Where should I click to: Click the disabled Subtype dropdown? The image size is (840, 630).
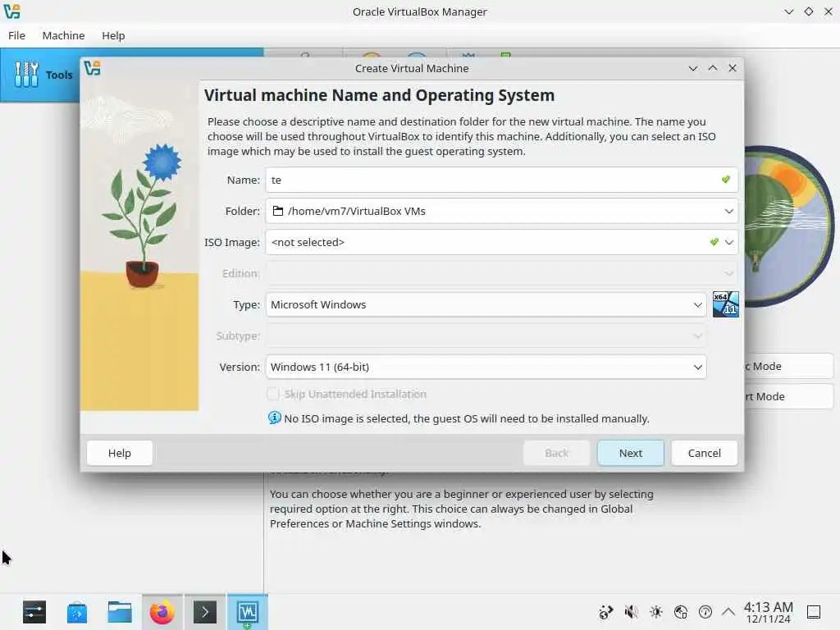coord(486,336)
